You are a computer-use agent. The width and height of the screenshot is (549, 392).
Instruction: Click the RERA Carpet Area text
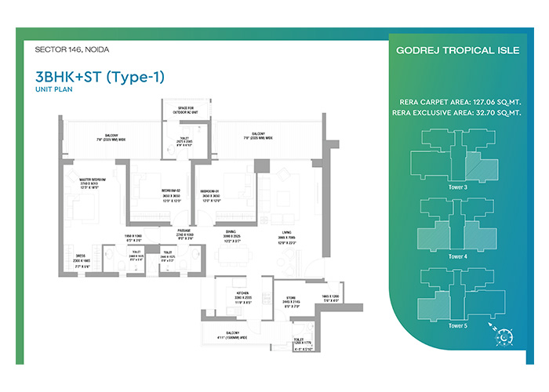click(x=458, y=100)
